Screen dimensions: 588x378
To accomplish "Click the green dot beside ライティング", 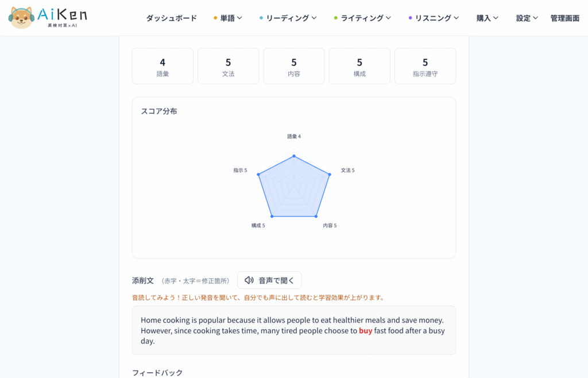I will [335, 18].
